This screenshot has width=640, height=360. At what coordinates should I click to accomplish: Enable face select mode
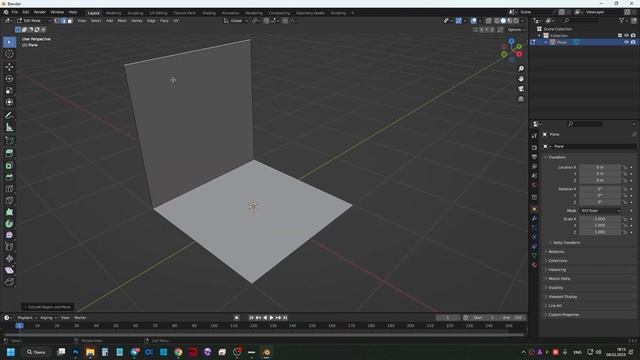click(70, 20)
